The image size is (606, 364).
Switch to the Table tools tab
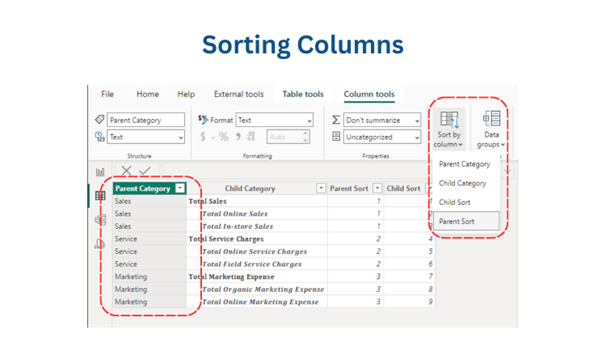(303, 94)
